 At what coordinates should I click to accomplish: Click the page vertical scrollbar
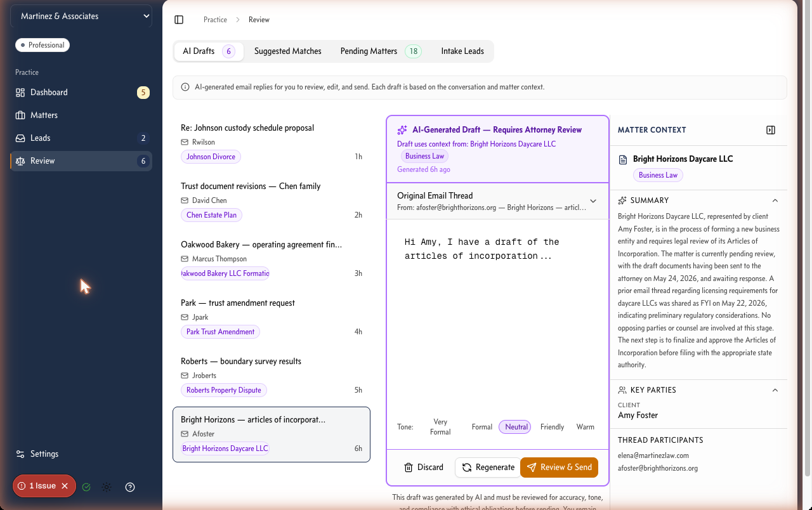click(x=807, y=239)
